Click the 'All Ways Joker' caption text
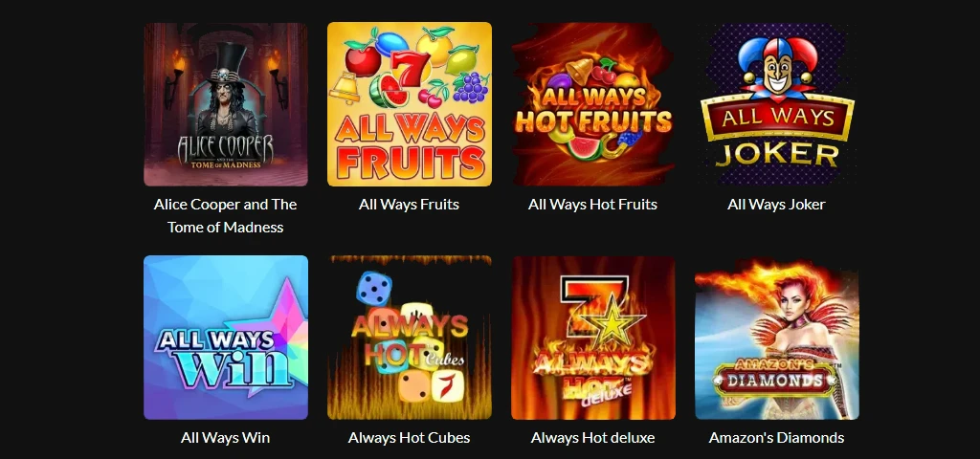Viewport: 980px width, 459px height. 777,205
